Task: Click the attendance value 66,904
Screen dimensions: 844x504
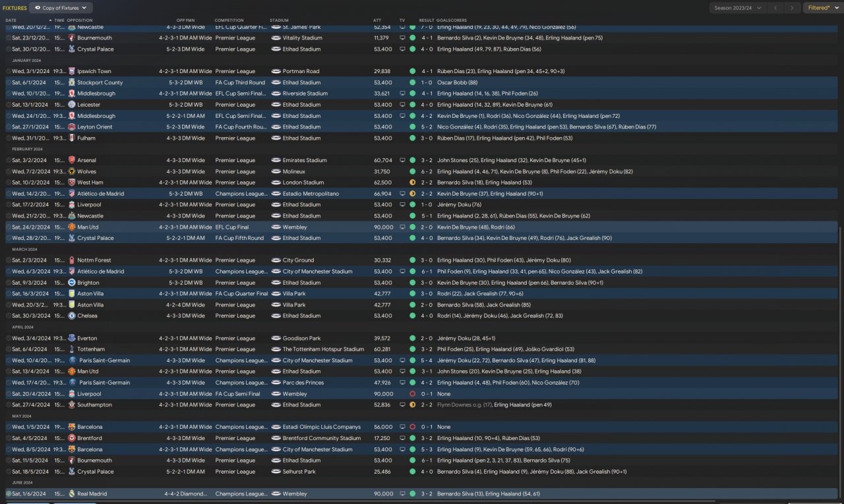Action: coord(382,194)
